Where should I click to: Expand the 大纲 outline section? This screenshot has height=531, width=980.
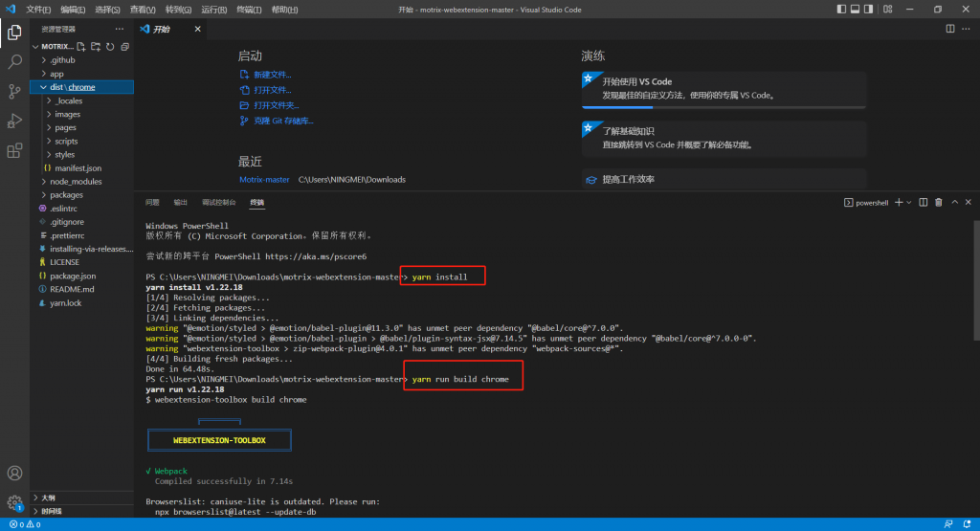[x=82, y=498]
